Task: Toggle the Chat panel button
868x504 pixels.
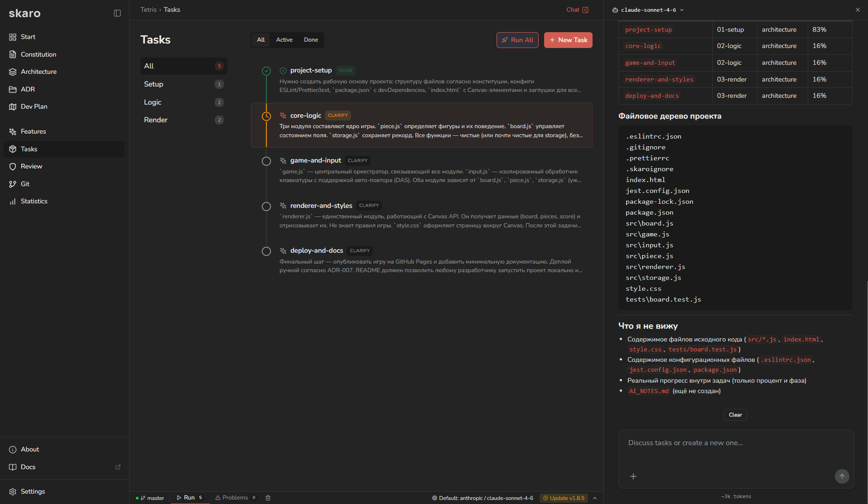Action: click(577, 10)
